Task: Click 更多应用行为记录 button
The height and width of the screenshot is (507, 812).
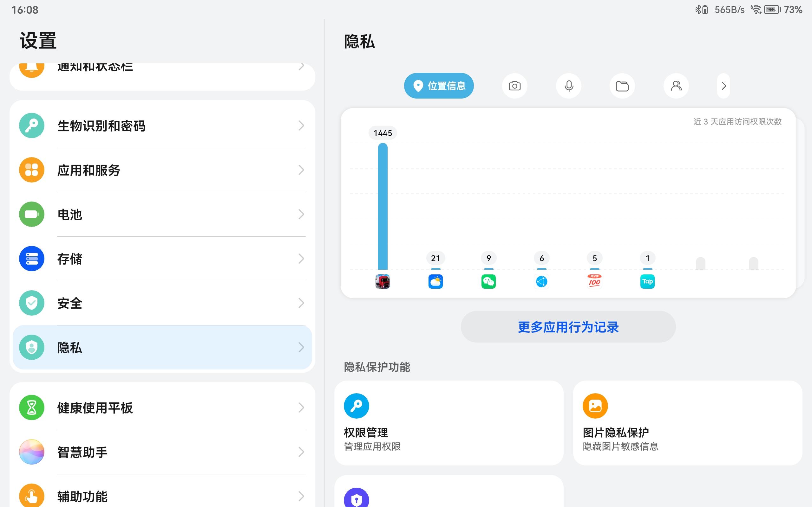Action: [568, 327]
